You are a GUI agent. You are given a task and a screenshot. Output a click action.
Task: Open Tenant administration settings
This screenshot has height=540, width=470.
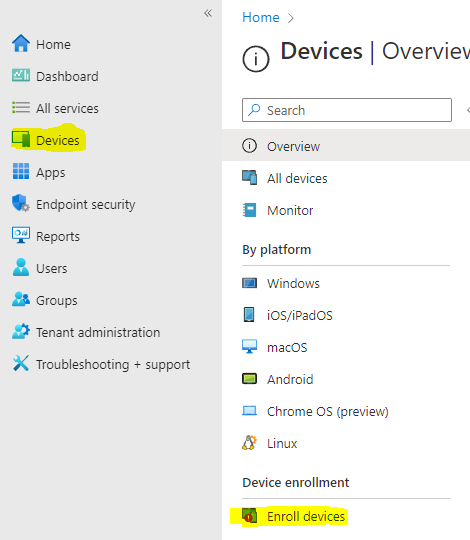point(98,333)
